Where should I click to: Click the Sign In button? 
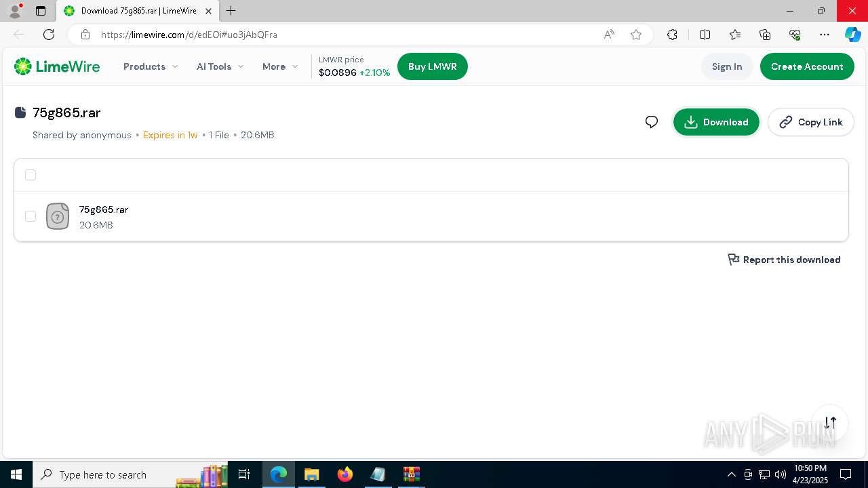727,66
